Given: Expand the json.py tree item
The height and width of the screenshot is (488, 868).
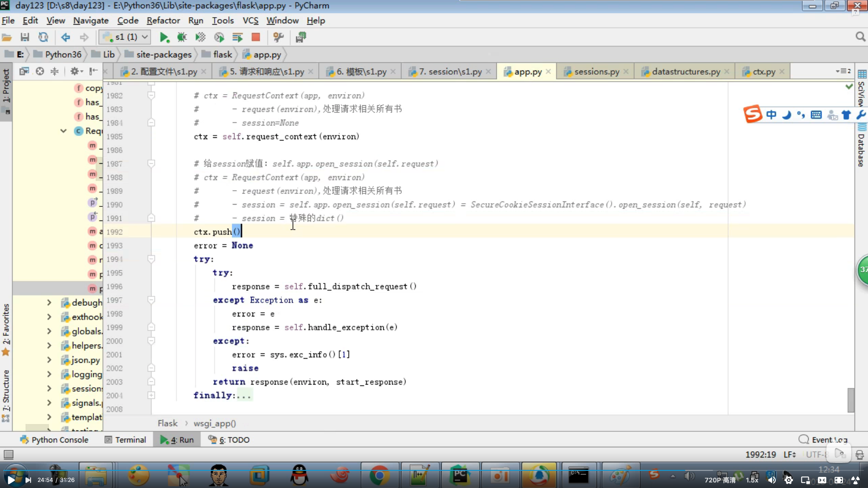Looking at the screenshot, I should click(49, 360).
